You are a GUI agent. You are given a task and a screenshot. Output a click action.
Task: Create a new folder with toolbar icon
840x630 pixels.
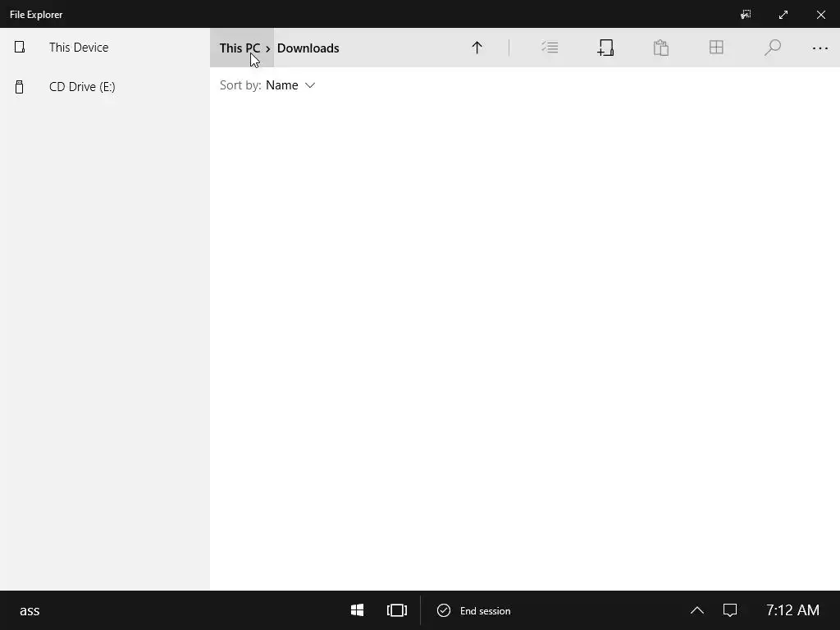[x=605, y=48]
